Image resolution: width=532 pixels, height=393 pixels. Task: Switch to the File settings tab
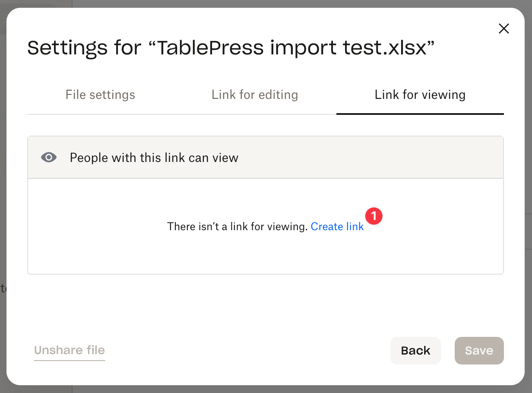click(x=100, y=95)
